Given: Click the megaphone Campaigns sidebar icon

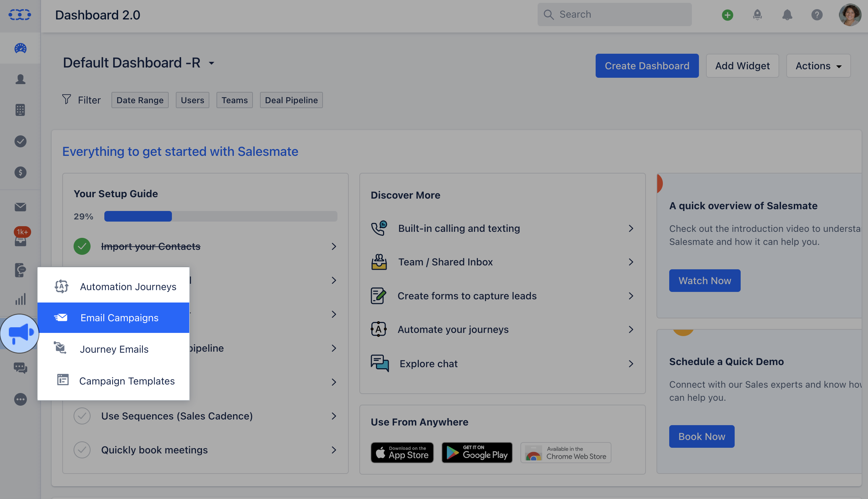Looking at the screenshot, I should (x=20, y=333).
